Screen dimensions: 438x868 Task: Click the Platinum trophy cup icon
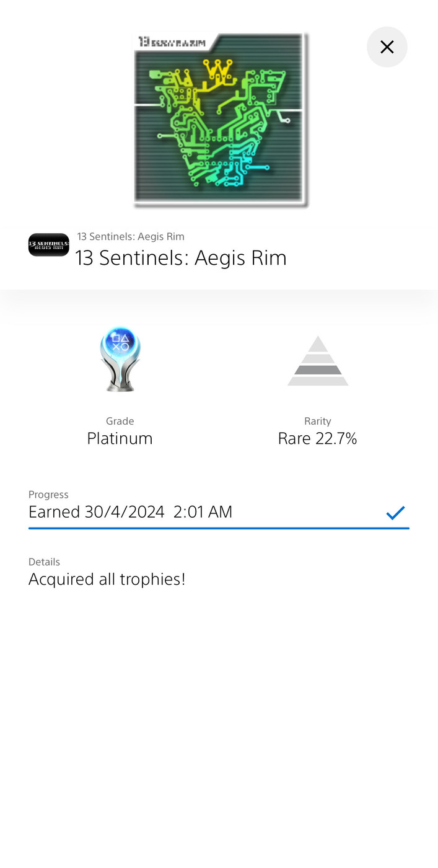pos(120,360)
